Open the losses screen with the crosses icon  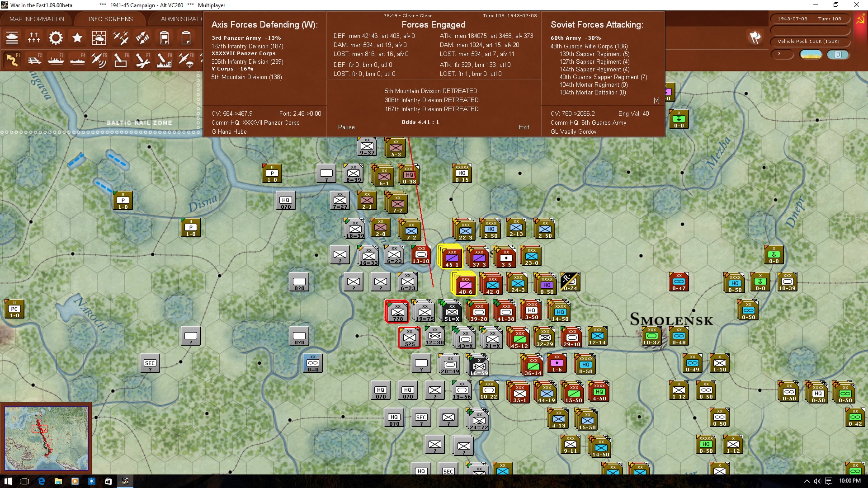tap(34, 38)
